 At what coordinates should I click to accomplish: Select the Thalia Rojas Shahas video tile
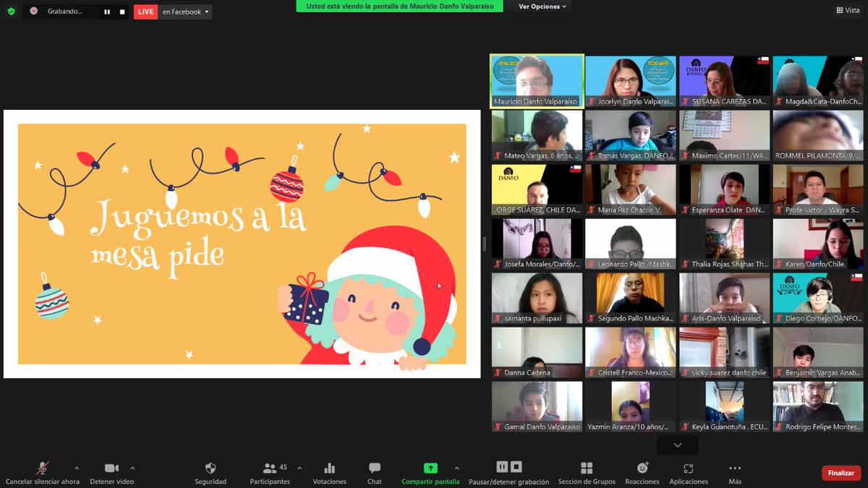tap(724, 244)
